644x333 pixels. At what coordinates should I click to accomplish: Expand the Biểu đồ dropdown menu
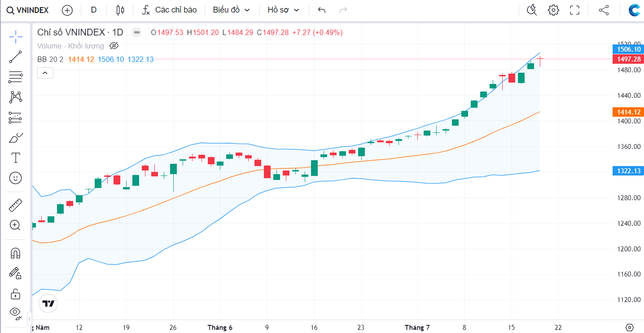click(232, 10)
